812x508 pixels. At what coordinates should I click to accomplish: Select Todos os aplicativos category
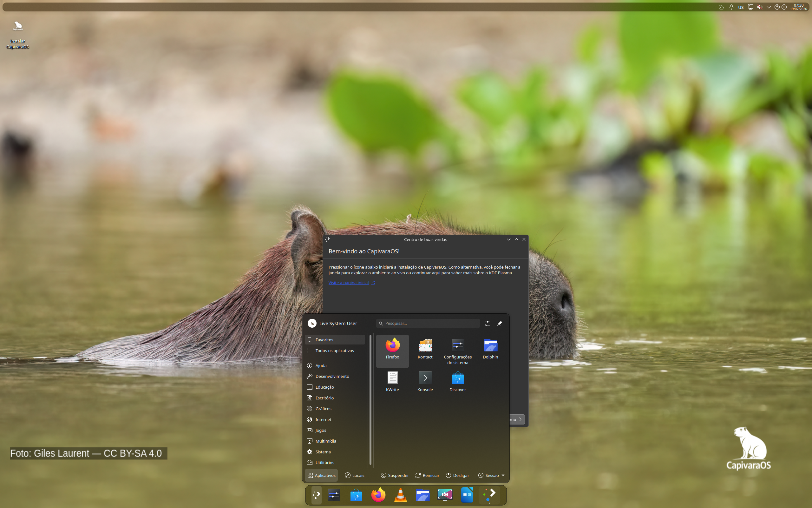335,351
